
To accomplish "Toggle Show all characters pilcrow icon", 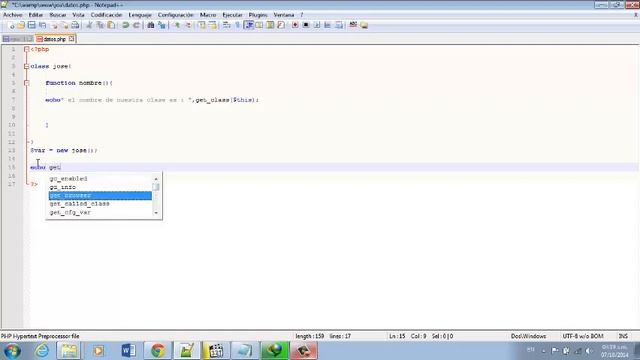I will [238, 25].
